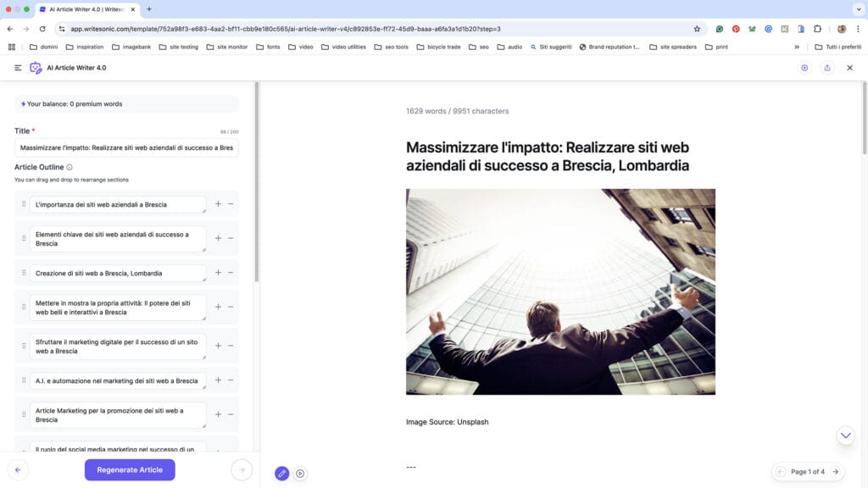Go to next page beside "Page 1 of 4"
This screenshot has height=488, width=868.
coord(835,472)
